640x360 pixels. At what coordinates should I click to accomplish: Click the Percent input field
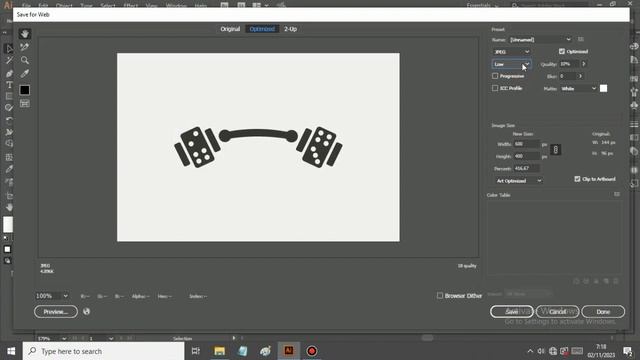click(x=527, y=169)
